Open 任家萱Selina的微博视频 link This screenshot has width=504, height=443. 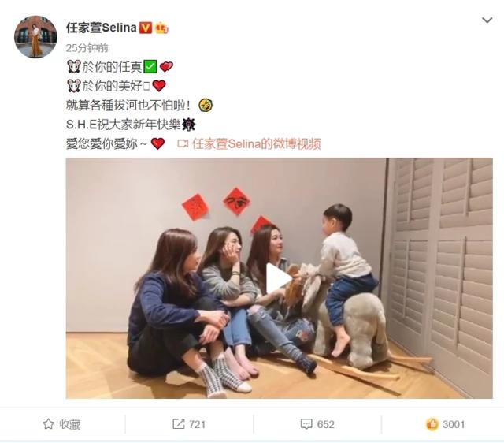pos(257,144)
